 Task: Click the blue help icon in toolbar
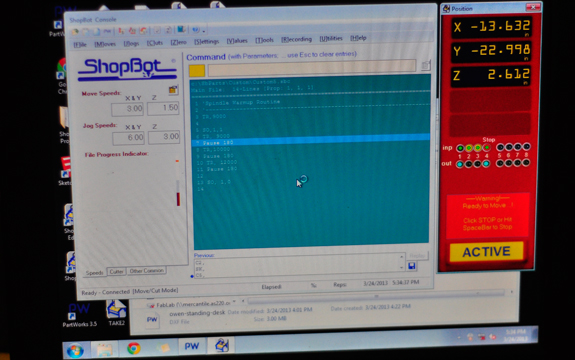pos(195,30)
